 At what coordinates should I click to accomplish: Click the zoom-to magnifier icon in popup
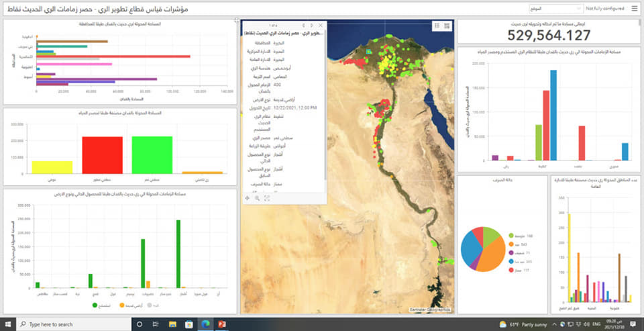pyautogui.click(x=257, y=198)
